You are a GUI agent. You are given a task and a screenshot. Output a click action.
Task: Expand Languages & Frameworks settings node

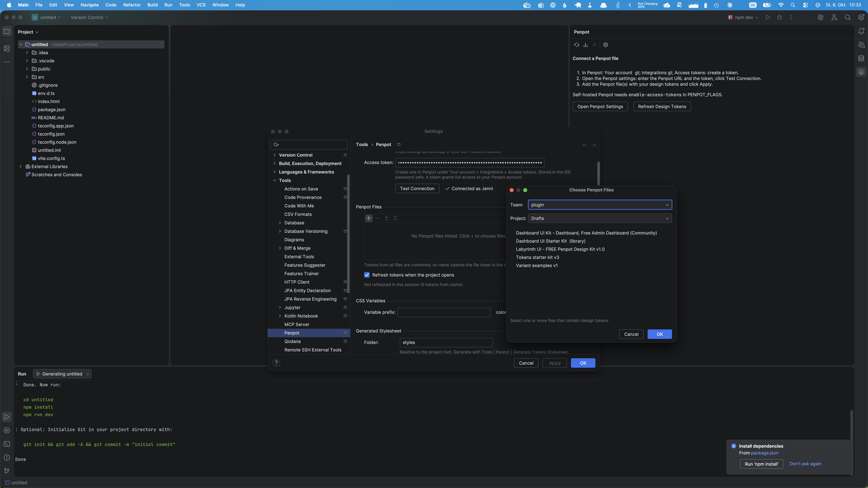[x=275, y=172]
